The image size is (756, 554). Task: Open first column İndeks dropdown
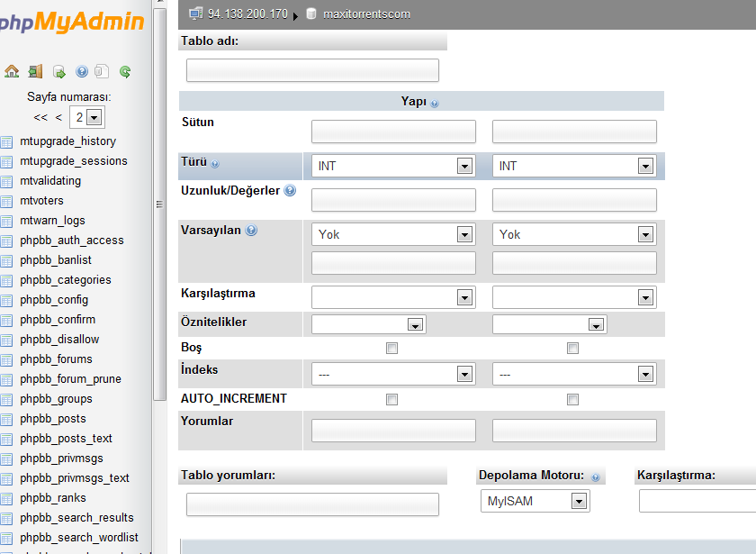click(x=393, y=374)
